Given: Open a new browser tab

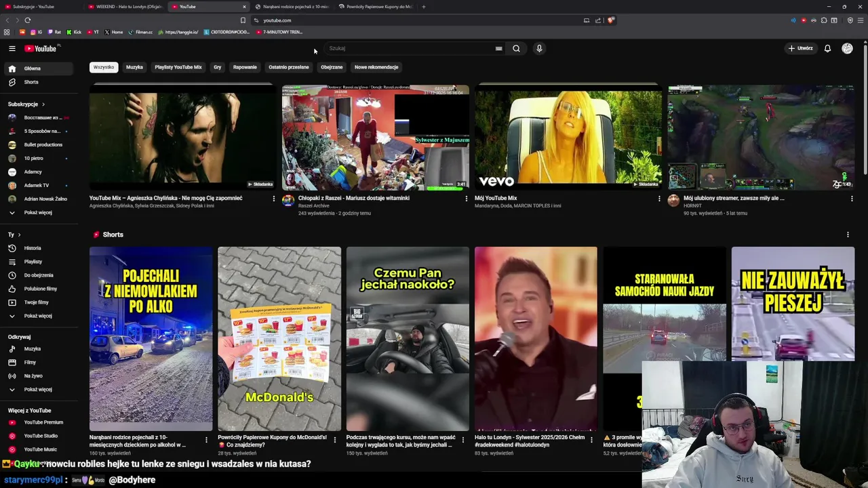Looking at the screenshot, I should pos(423,7).
